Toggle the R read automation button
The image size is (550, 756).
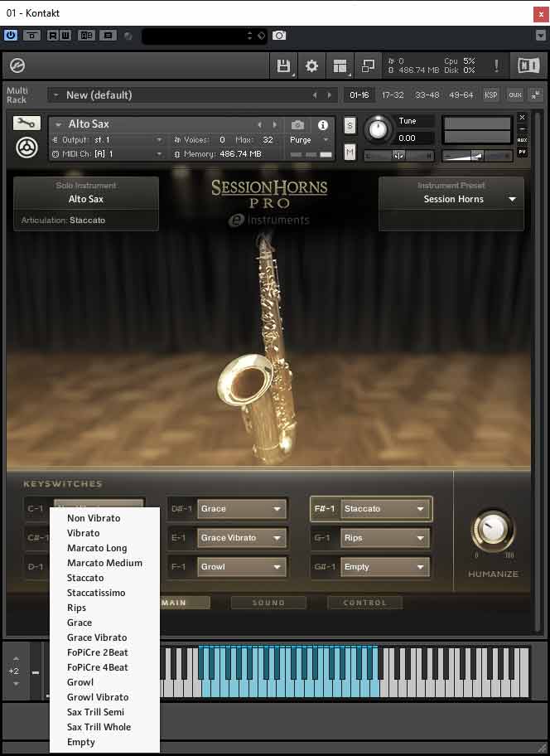(x=52, y=36)
